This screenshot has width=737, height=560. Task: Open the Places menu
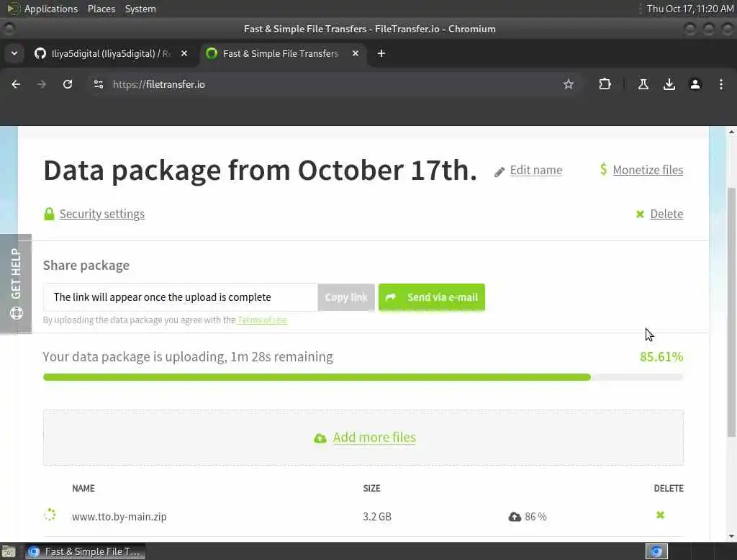pyautogui.click(x=101, y=9)
